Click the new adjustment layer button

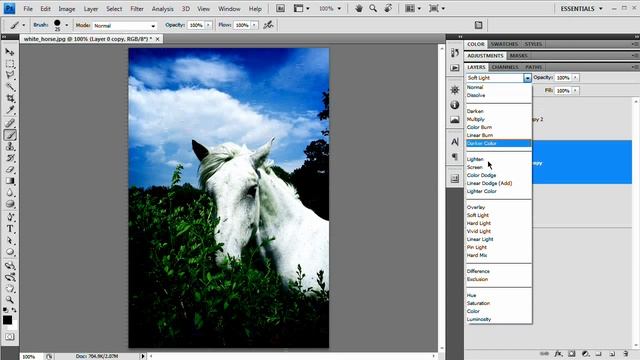click(x=585, y=353)
